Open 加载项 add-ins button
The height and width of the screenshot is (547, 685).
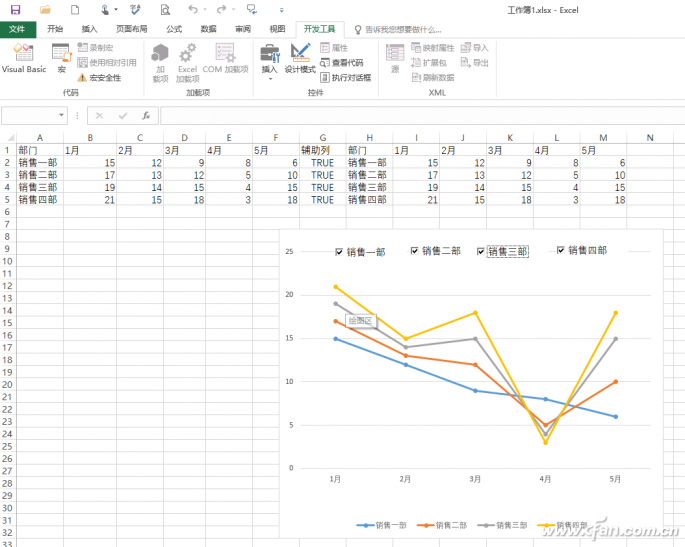click(x=160, y=63)
